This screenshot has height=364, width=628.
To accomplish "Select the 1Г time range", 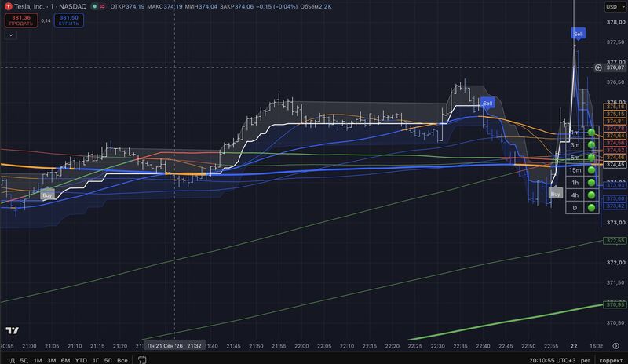I will tap(95, 360).
